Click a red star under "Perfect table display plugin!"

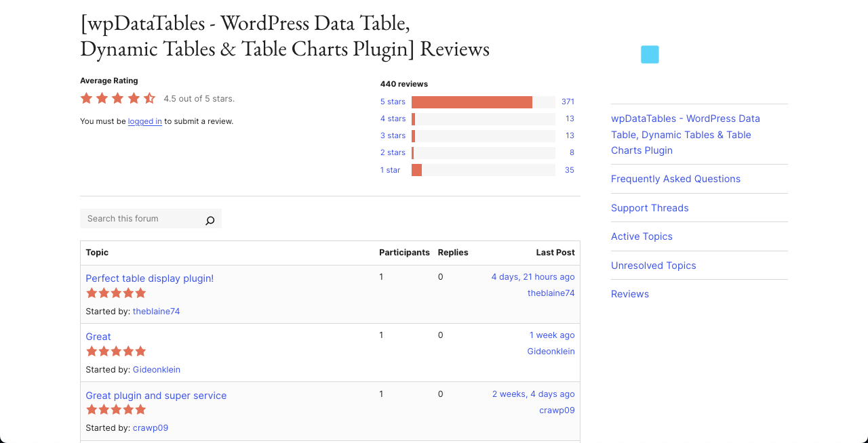116,293
